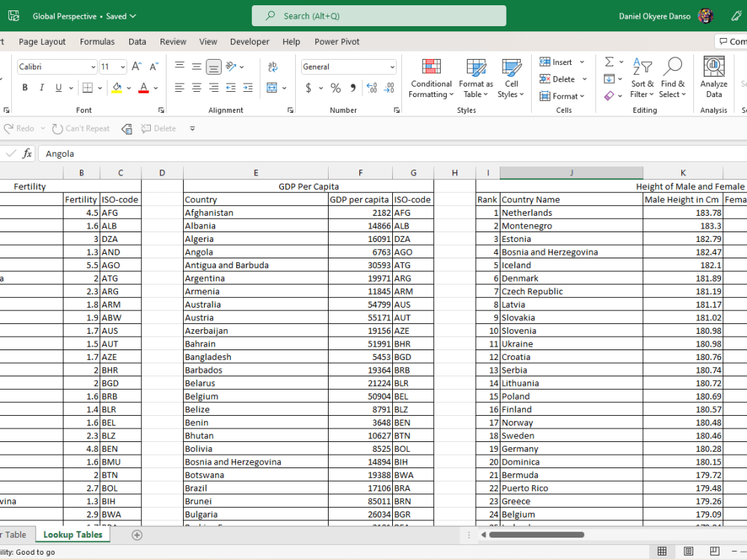Open Conditional Formatting options
Screen dimensions: 747x560
pos(431,78)
